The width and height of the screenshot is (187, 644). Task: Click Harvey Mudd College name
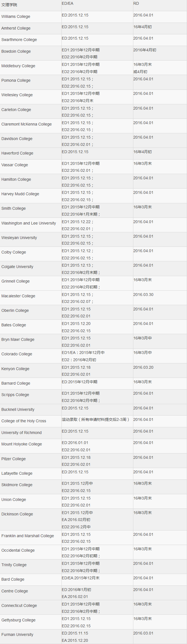pos(20,194)
